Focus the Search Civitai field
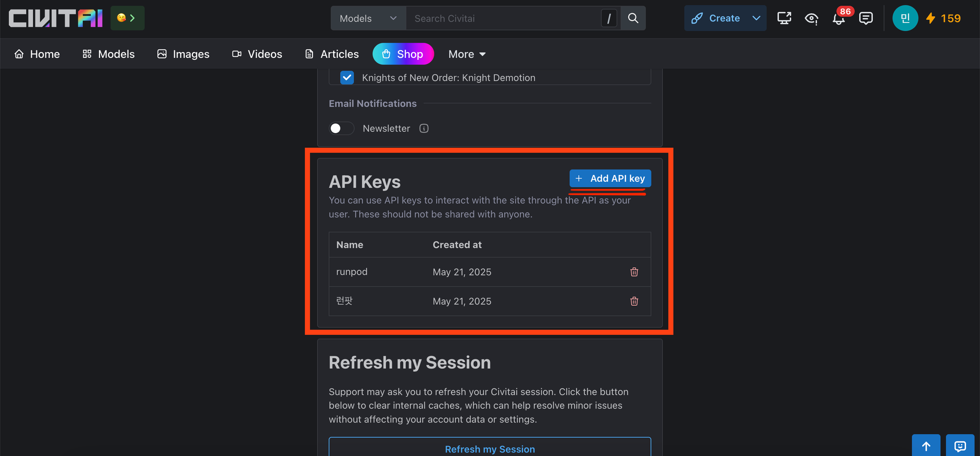Screen dimensions: 980x456 [502, 18]
